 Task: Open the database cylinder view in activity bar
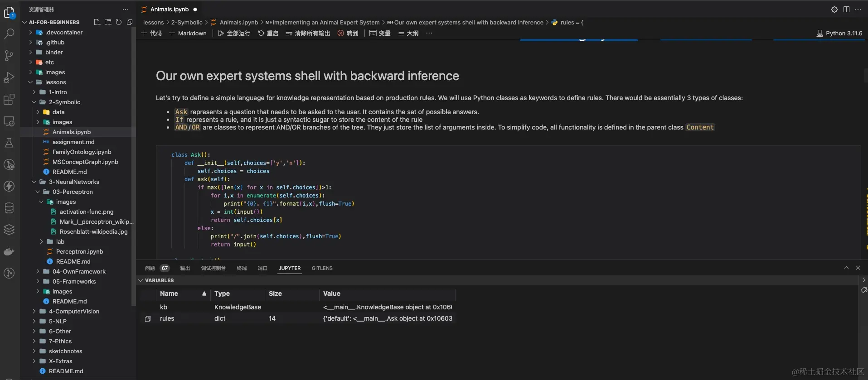pos(9,208)
